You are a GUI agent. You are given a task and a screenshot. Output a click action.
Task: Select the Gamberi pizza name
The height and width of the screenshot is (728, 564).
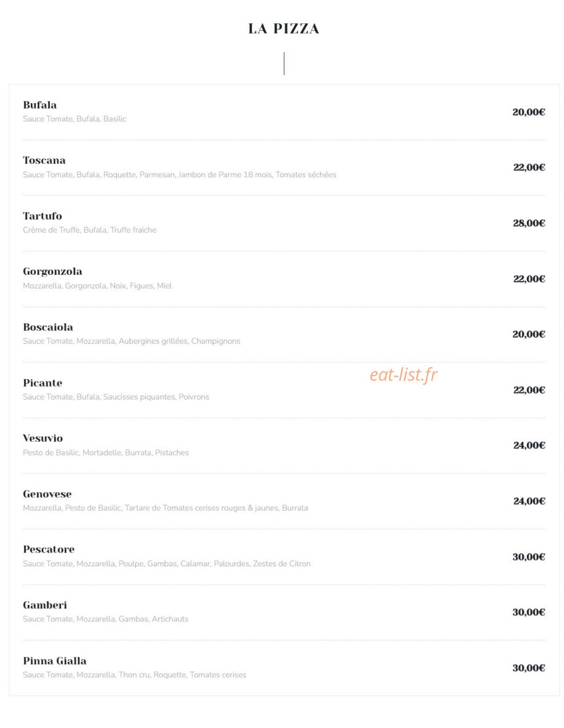45,605
